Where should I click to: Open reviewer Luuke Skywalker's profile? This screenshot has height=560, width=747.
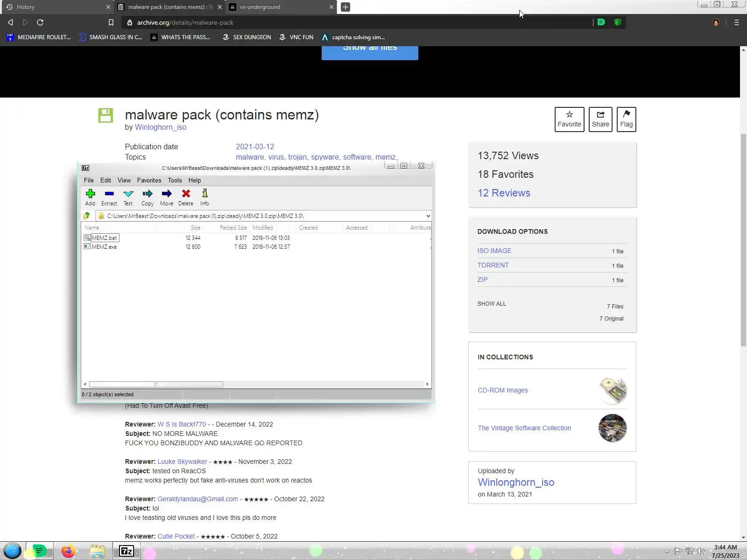(182, 462)
